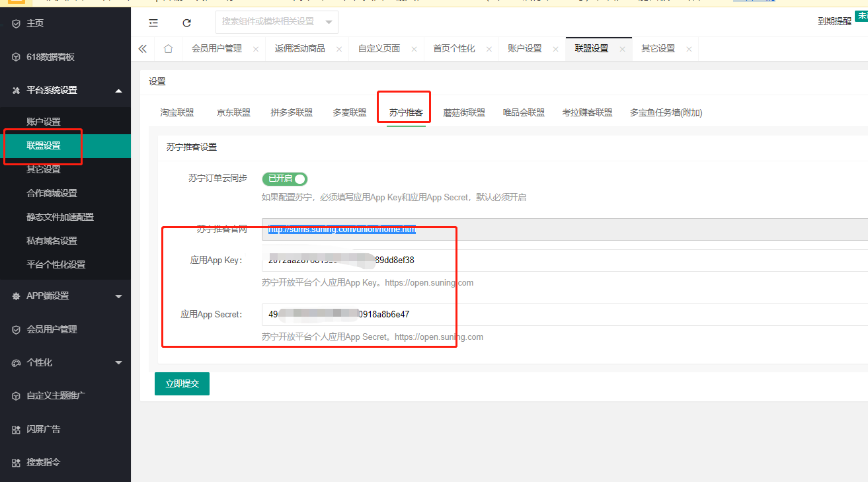Viewport: 868px width, 482px height.
Task: Switch to the 其它设置 page tab
Action: pyautogui.click(x=658, y=49)
